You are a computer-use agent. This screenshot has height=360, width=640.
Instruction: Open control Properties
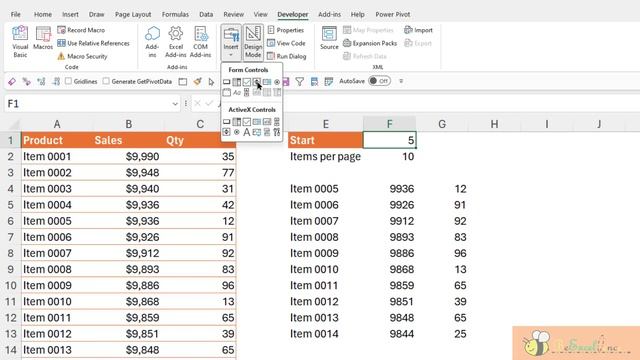(286, 30)
